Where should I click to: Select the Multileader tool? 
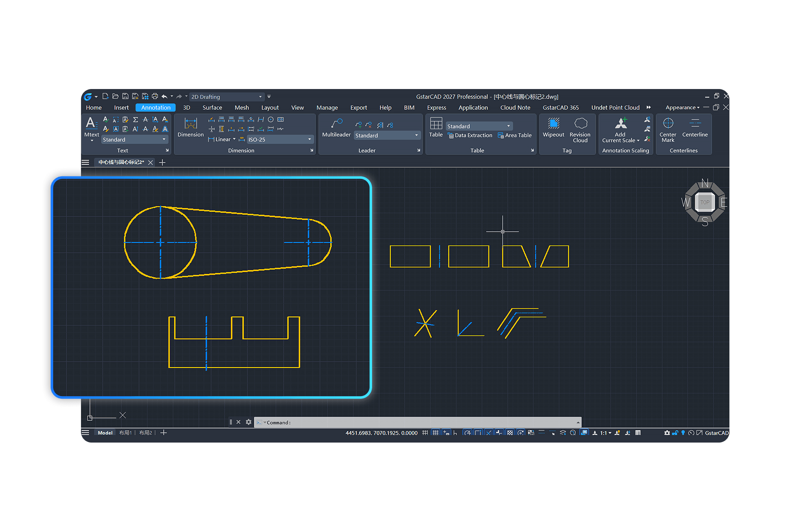[x=336, y=127]
